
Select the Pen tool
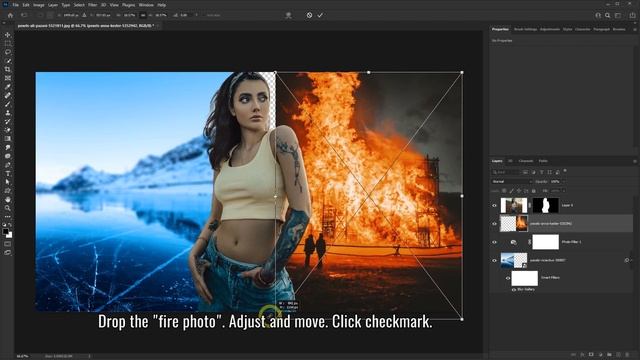tap(7, 165)
